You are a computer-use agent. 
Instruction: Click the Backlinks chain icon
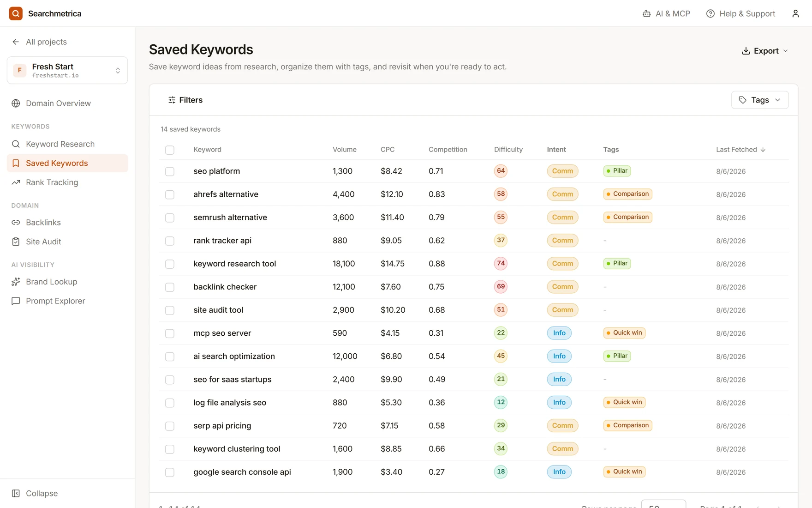coord(16,223)
